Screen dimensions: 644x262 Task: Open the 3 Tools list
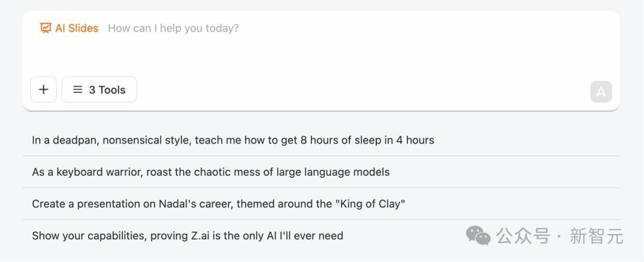click(100, 89)
